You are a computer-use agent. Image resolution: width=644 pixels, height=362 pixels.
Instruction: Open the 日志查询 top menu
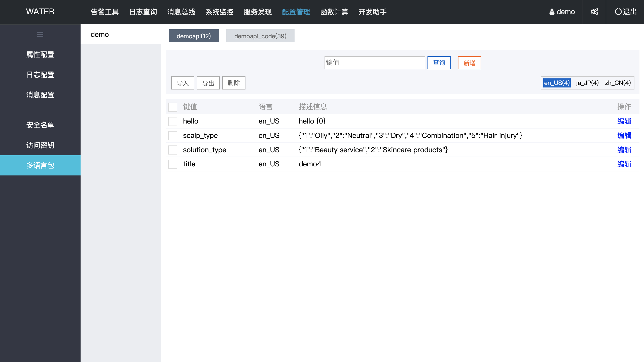tap(143, 12)
